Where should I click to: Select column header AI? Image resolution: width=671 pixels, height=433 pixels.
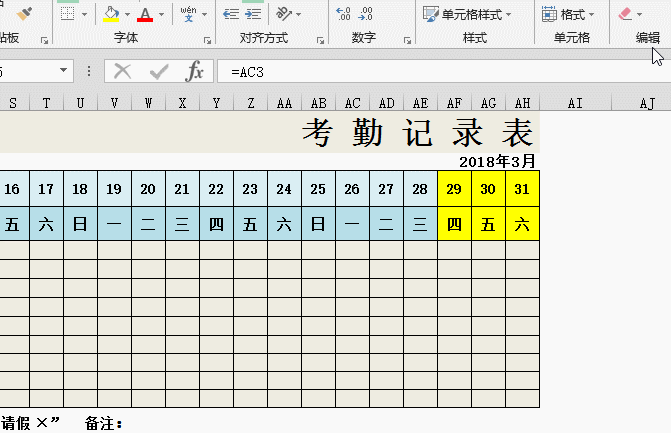point(576,103)
